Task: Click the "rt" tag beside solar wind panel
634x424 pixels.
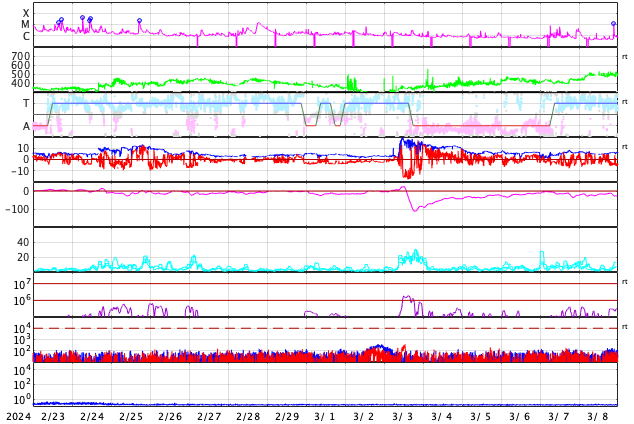Action: [625, 57]
